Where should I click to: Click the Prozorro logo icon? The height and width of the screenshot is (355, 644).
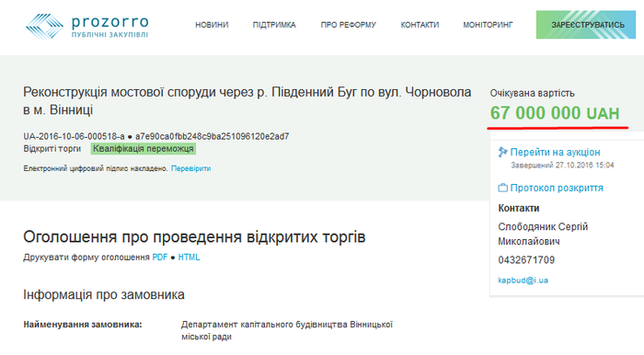[x=44, y=26]
